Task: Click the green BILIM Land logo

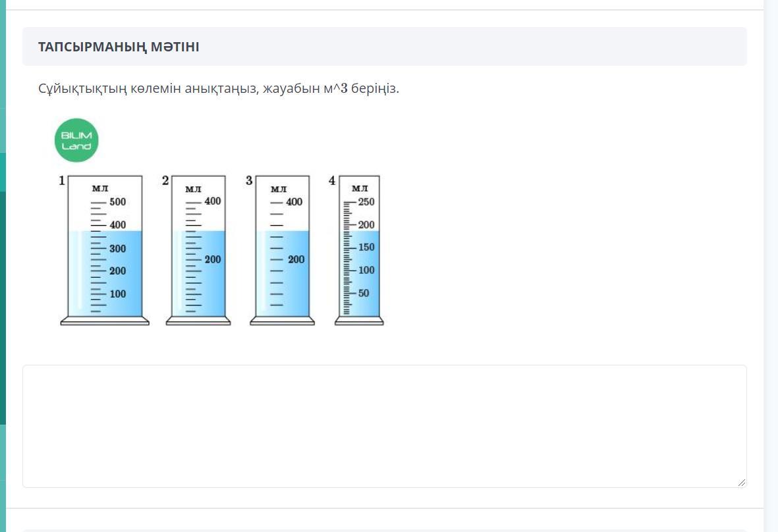Action: point(76,140)
